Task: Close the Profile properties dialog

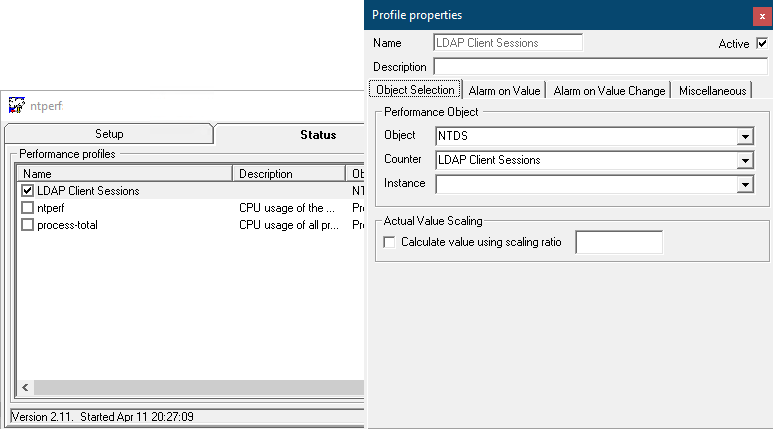Action: [x=762, y=16]
